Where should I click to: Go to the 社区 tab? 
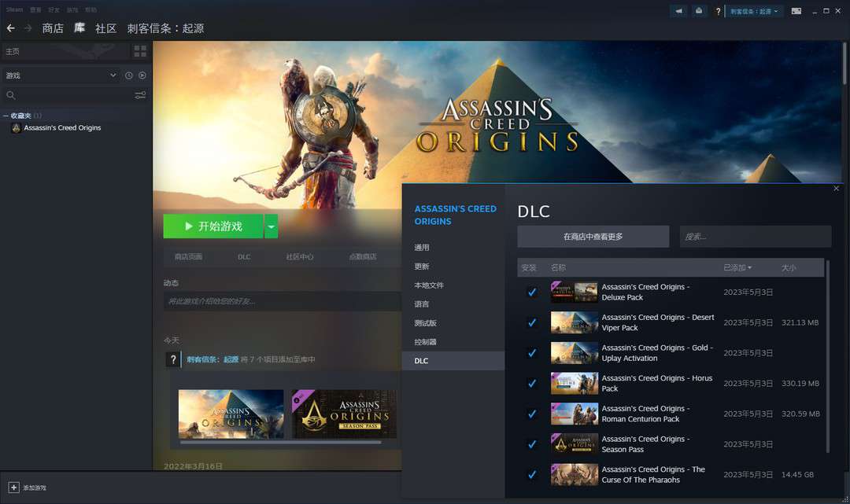[x=105, y=28]
